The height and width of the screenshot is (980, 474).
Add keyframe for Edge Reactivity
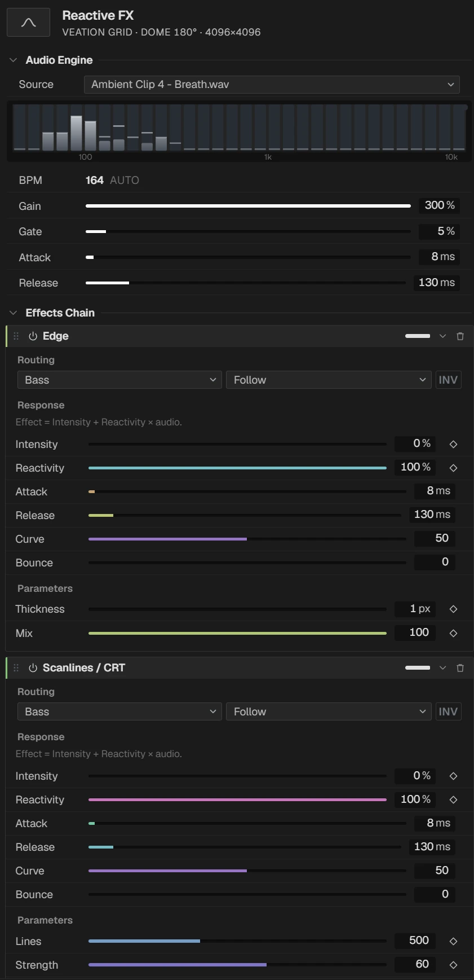453,468
